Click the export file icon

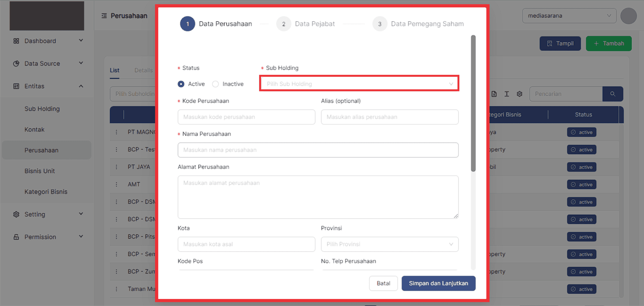(x=494, y=94)
